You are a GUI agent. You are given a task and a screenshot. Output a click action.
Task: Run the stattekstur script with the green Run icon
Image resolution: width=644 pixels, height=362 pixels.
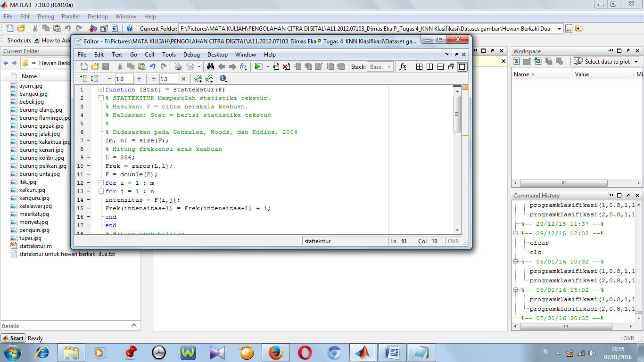pyautogui.click(x=257, y=66)
